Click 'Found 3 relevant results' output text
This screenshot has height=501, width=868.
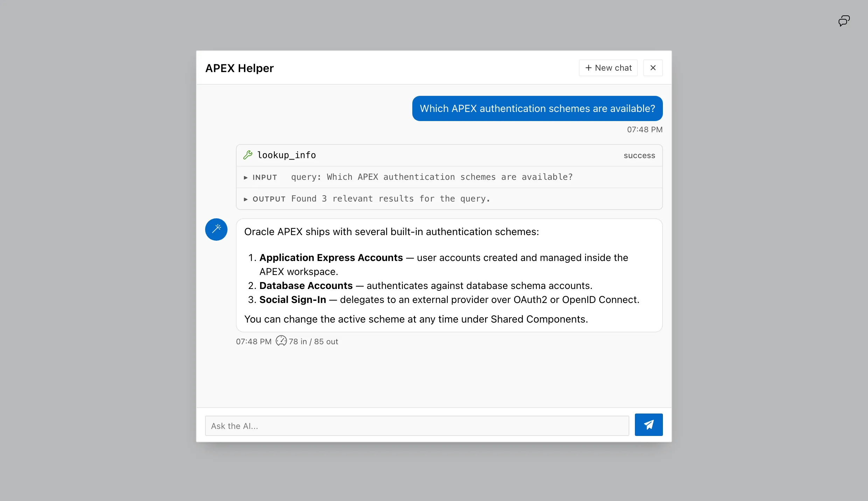tap(391, 199)
